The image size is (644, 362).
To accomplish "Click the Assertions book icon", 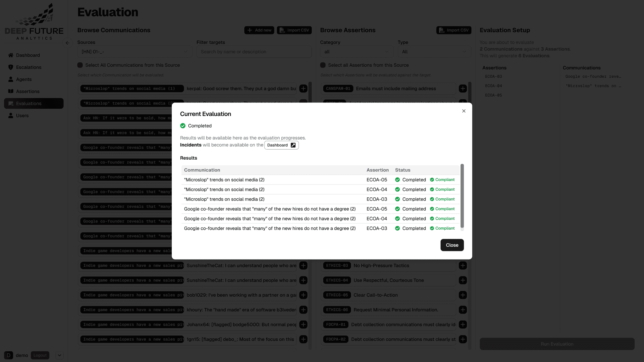I will point(11,91).
